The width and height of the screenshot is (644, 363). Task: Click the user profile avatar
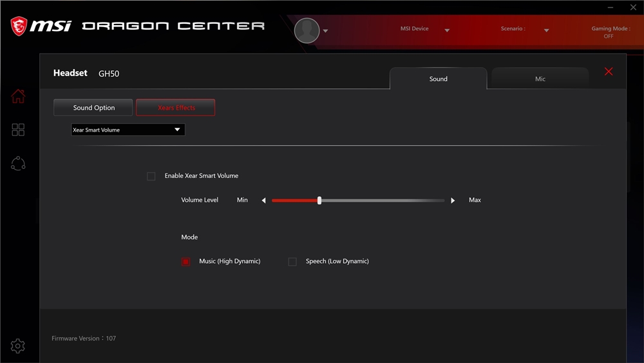307,30
